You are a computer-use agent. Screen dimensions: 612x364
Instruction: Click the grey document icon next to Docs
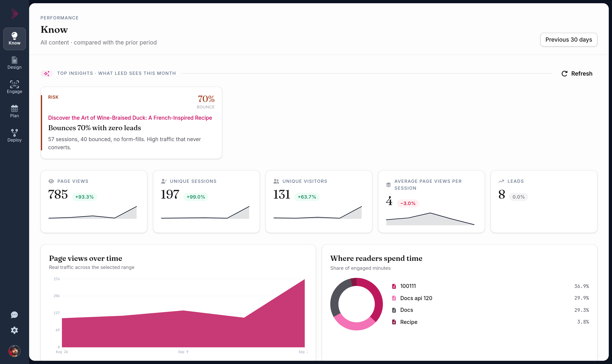[394, 310]
